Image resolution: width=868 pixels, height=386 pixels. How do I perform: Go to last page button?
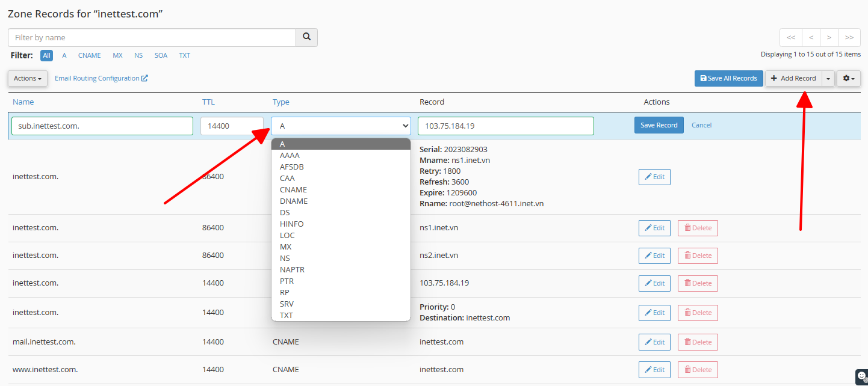(x=849, y=37)
